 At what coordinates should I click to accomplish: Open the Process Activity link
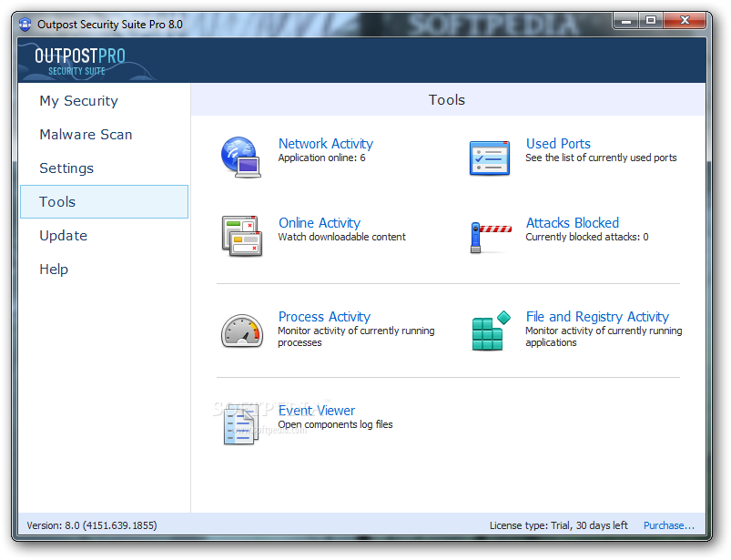tap(324, 317)
